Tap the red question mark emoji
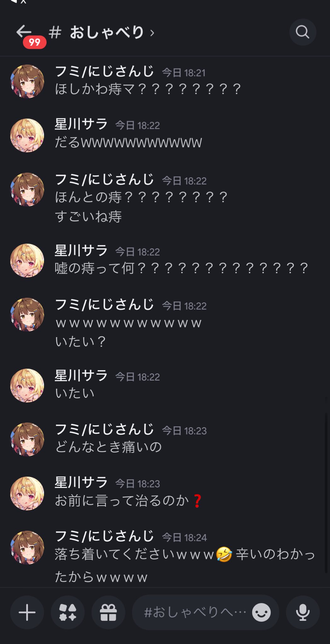 pyautogui.click(x=197, y=501)
